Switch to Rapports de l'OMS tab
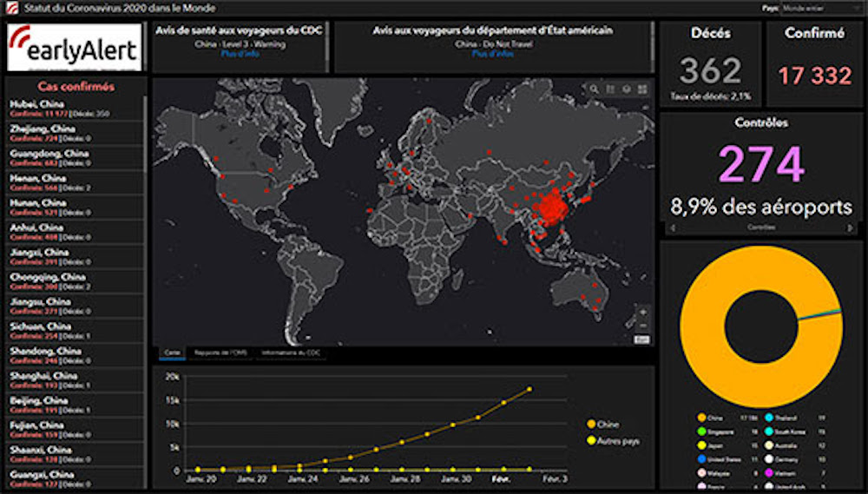This screenshot has width=868, height=494. (220, 353)
